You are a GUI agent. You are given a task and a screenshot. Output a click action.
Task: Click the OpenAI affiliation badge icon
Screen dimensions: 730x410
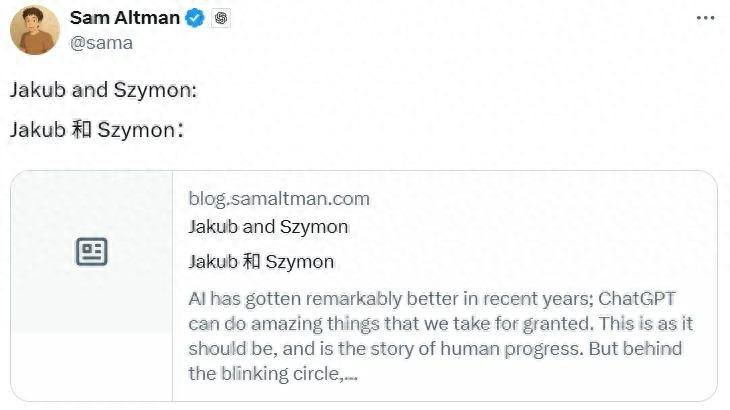tap(222, 18)
